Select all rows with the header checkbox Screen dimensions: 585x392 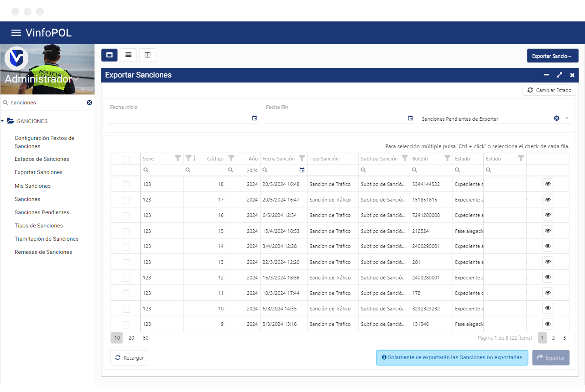pos(126,159)
